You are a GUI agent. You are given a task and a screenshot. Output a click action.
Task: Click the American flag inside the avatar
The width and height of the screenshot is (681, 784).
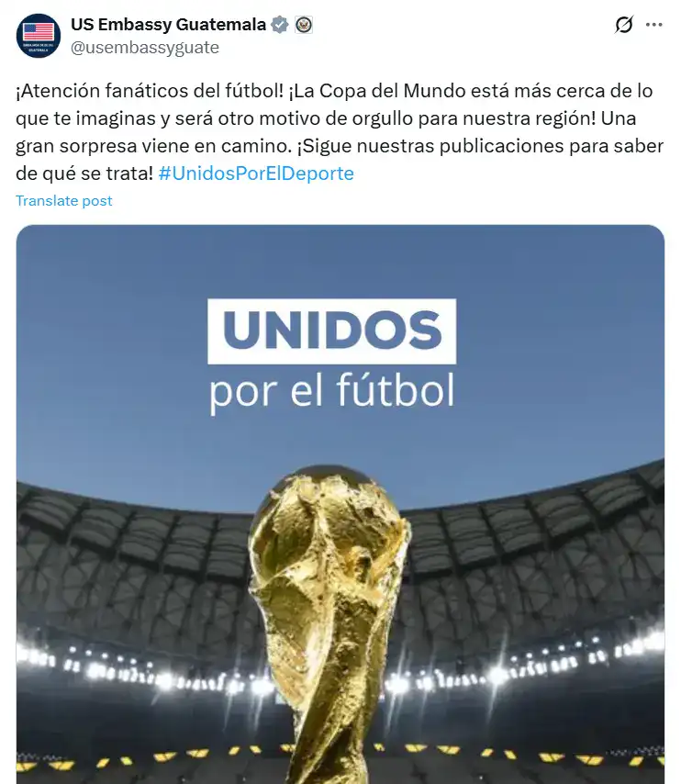tap(39, 31)
